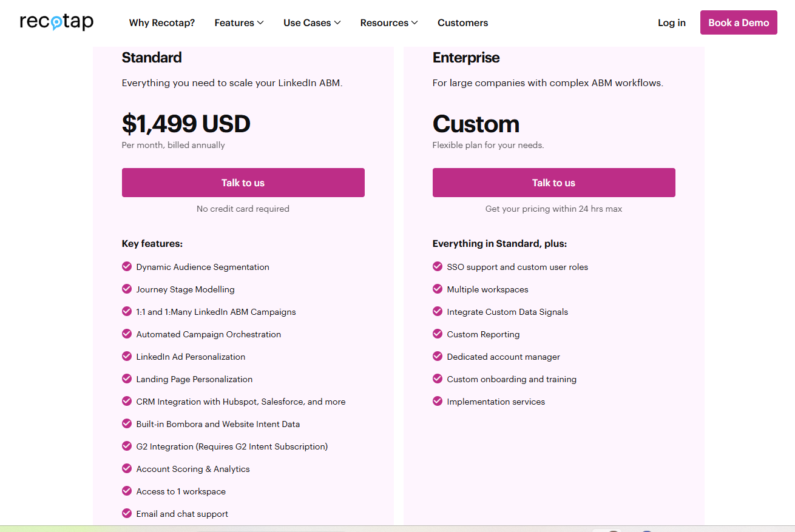
Task: Click the checkmark beside Dynamic Audience Segmentation
Action: pyautogui.click(x=127, y=266)
